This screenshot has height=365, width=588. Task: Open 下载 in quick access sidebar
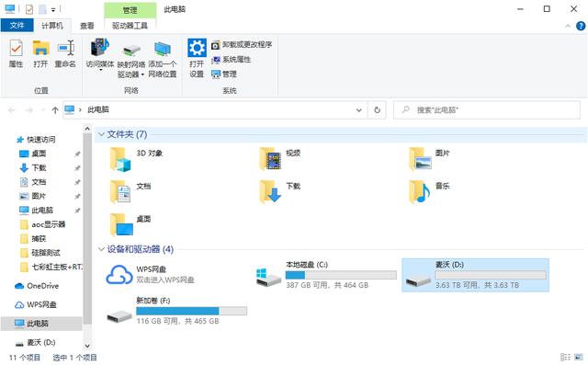coord(33,167)
